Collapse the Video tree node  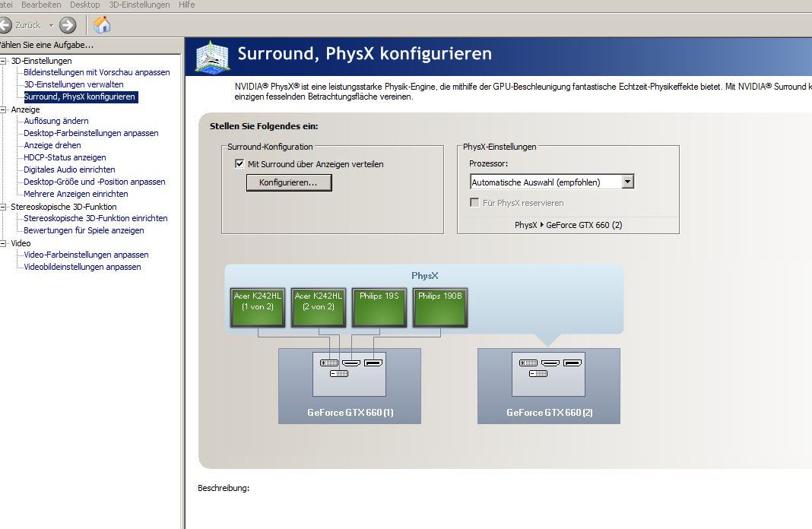tap(3, 243)
